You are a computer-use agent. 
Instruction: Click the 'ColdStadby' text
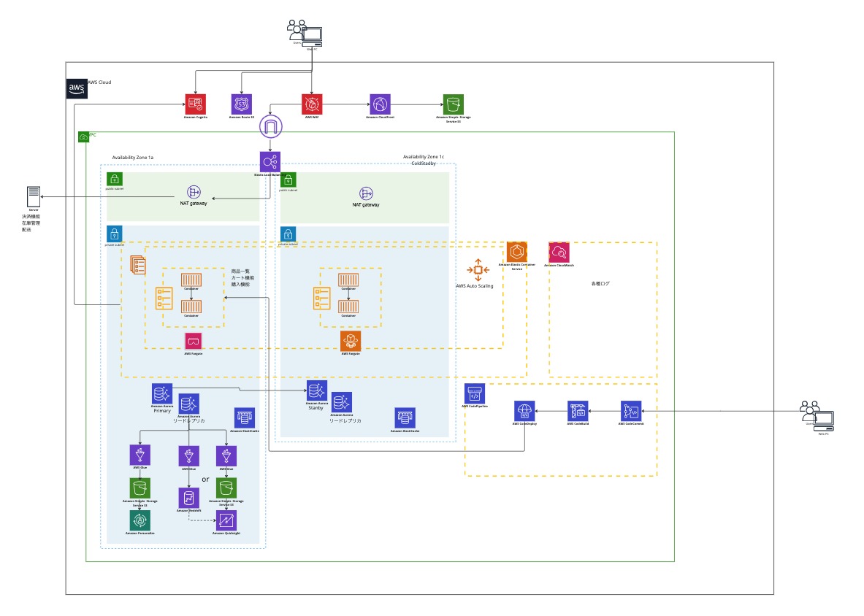423,163
